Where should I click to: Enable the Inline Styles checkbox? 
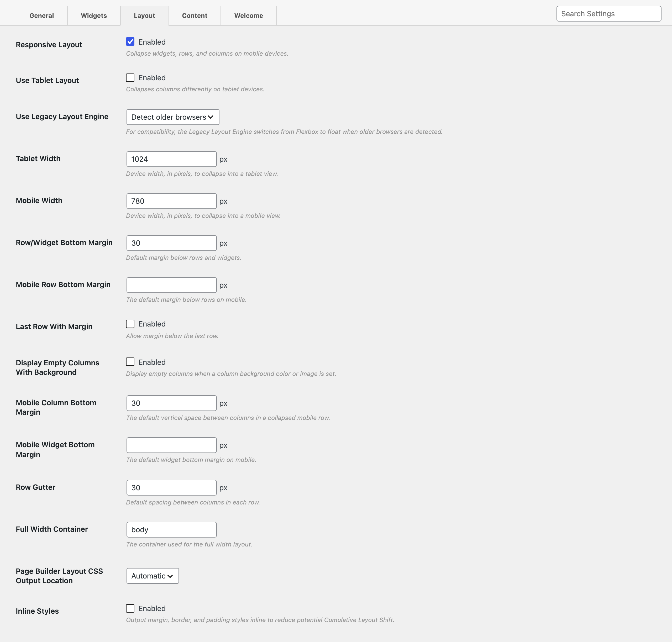tap(130, 608)
